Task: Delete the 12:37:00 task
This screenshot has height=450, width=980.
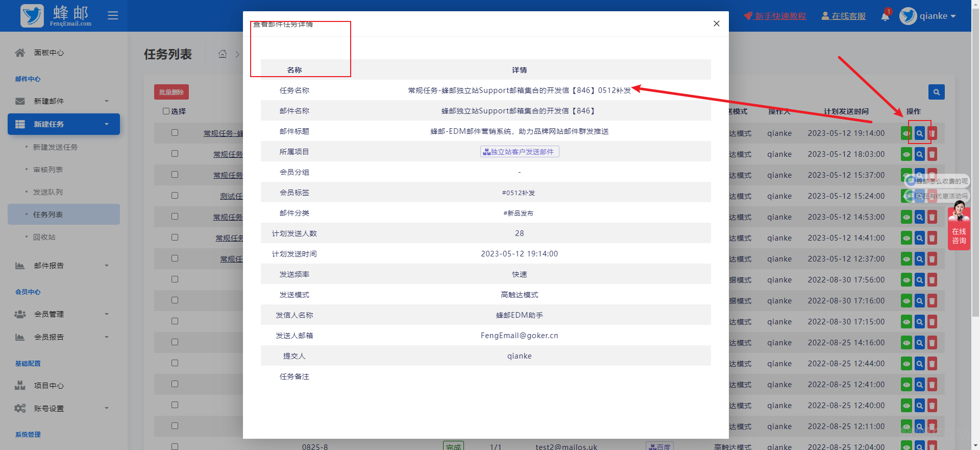Action: click(x=932, y=259)
